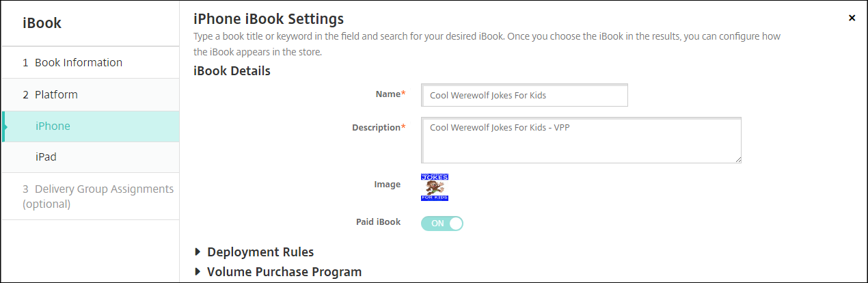Viewport: 868px width, 283px height.
Task: Switch to the iPad platform
Action: [46, 157]
